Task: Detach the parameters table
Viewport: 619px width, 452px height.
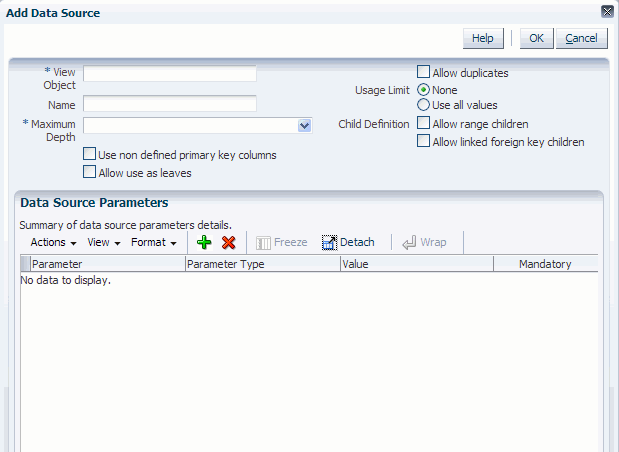Action: pyautogui.click(x=348, y=242)
